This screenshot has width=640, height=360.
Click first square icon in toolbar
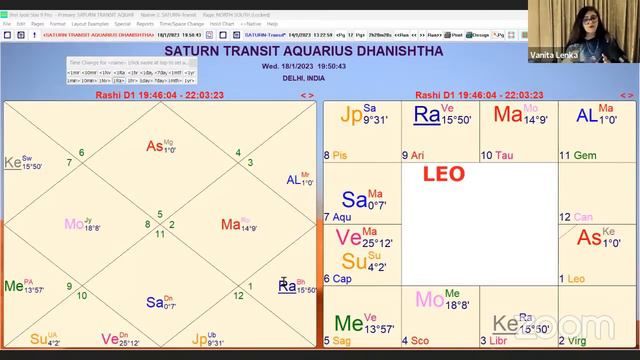7,35
